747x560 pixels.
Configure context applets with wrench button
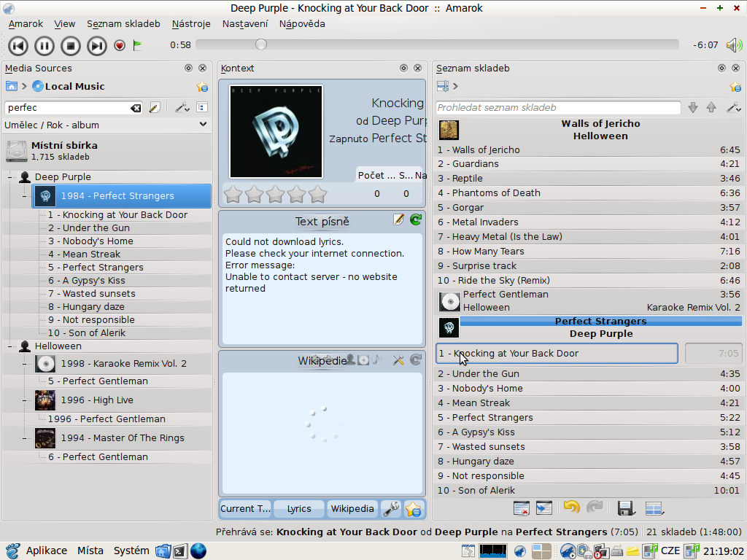click(x=391, y=508)
